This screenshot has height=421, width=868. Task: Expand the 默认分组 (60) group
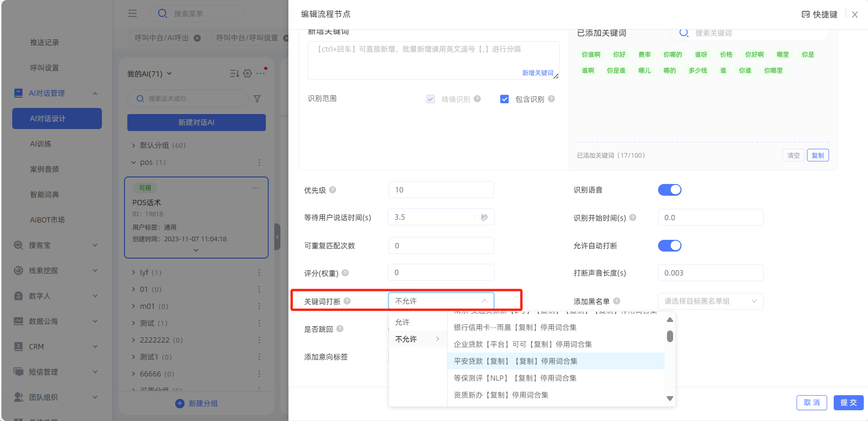click(133, 145)
